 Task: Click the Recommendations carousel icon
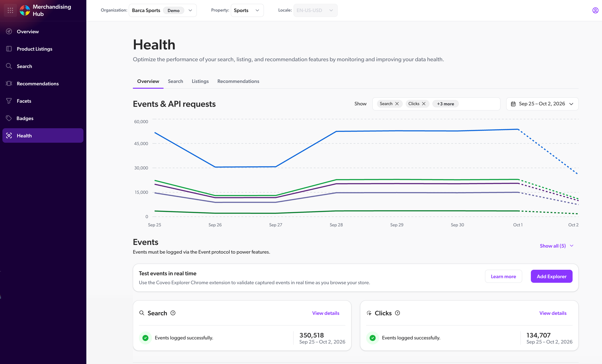pyautogui.click(x=9, y=83)
